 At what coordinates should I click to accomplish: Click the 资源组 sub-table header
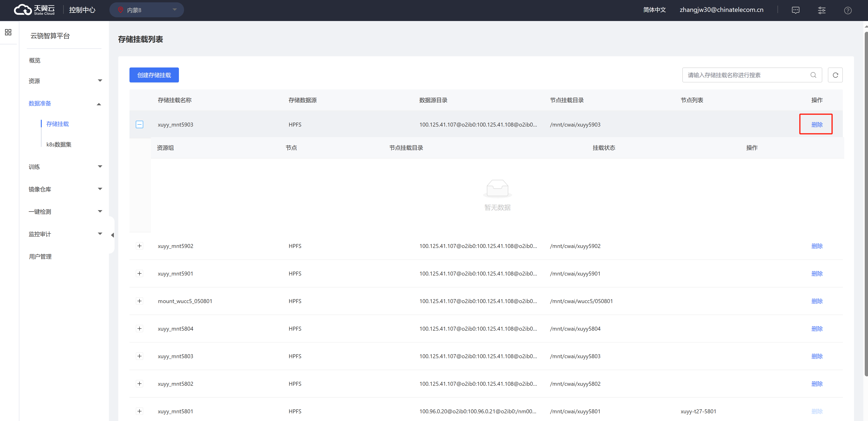(165, 147)
